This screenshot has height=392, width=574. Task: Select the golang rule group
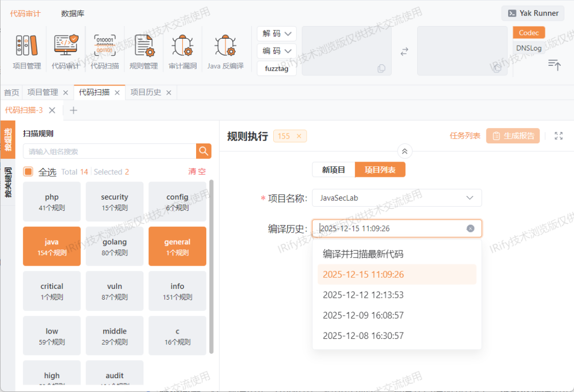[x=115, y=246]
